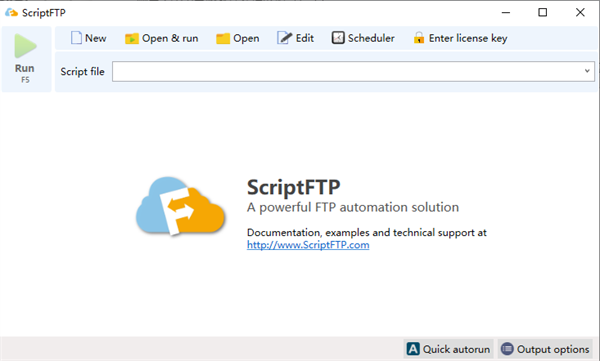Minimize the ScriptFTP window
Screen dimensions: 600x361
(x=506, y=13)
